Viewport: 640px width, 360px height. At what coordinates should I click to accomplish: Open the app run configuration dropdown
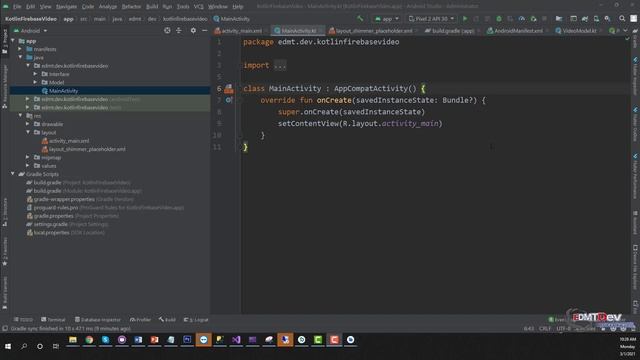pyautogui.click(x=387, y=19)
